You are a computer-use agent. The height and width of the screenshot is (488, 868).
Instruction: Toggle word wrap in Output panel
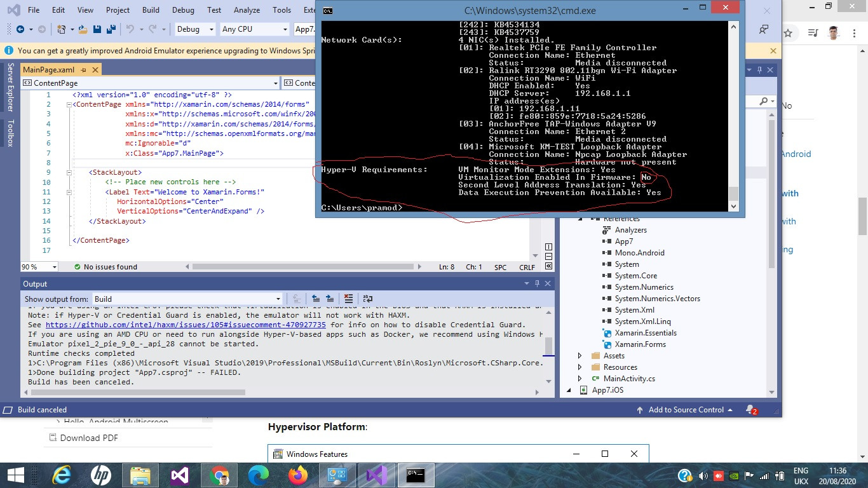click(367, 299)
